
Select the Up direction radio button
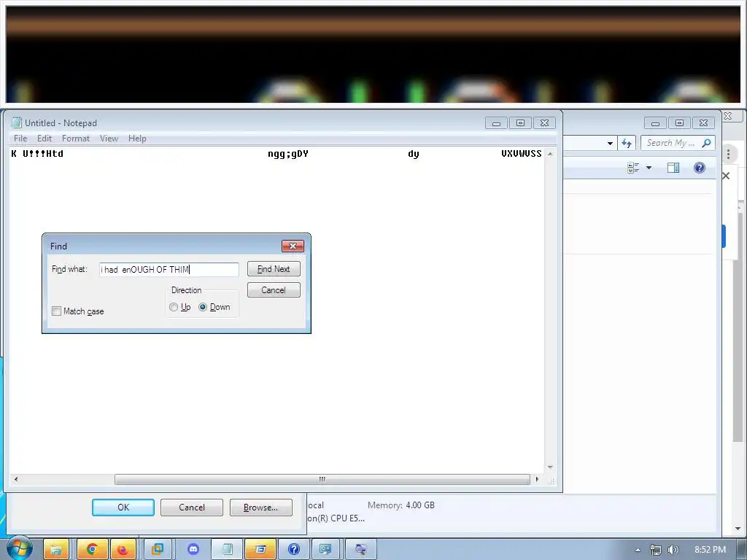tap(174, 307)
